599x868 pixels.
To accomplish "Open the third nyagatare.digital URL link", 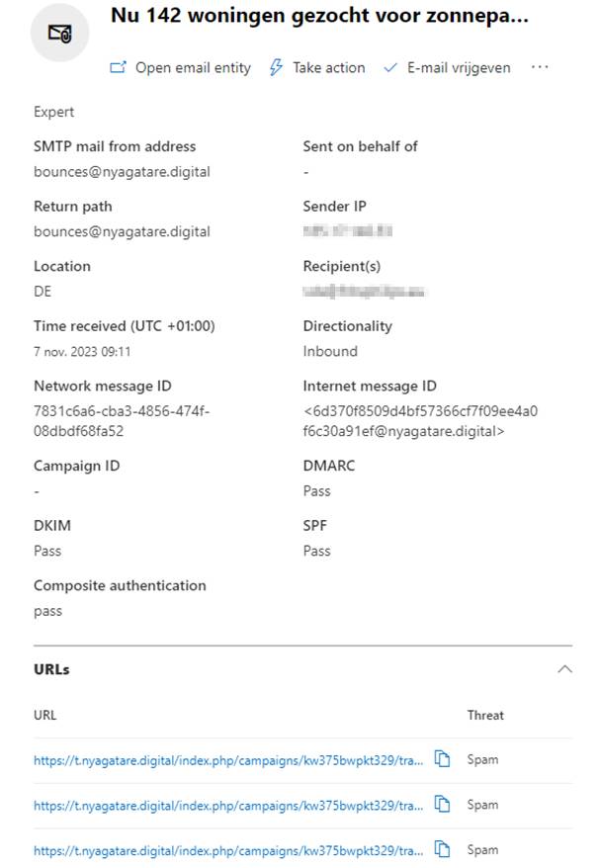I will [229, 849].
